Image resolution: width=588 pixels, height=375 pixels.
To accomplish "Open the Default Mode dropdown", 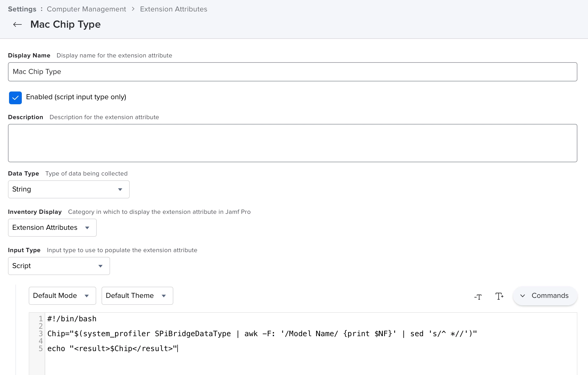I will click(x=62, y=296).
